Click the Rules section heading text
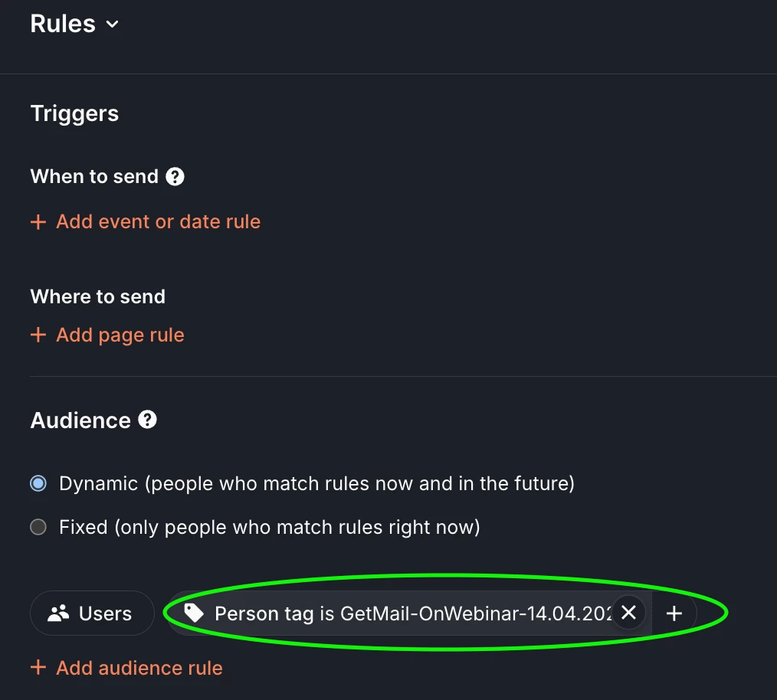Viewport: 777px width, 700px height. (63, 24)
